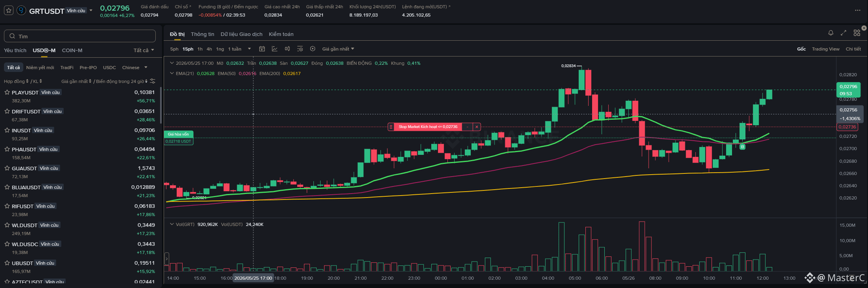Open Giá gần nhất price type dropdown
Image resolution: width=868 pixels, height=288 pixels.
pos(338,49)
